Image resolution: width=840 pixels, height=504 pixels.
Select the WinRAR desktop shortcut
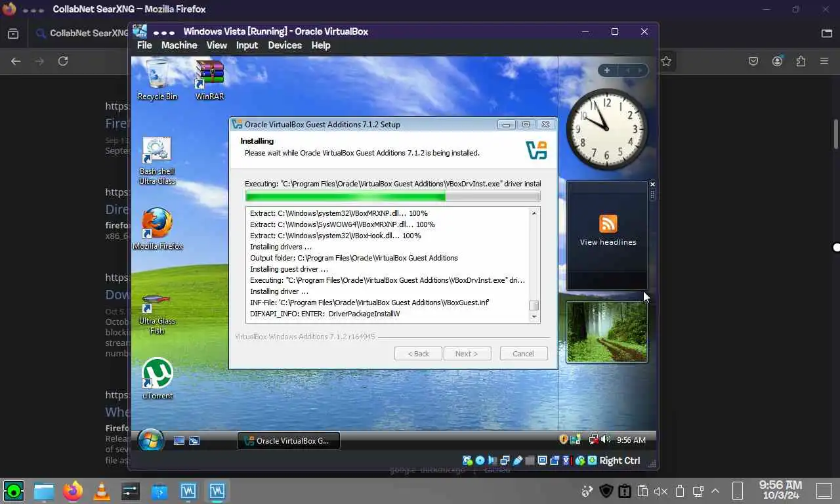pos(210,79)
